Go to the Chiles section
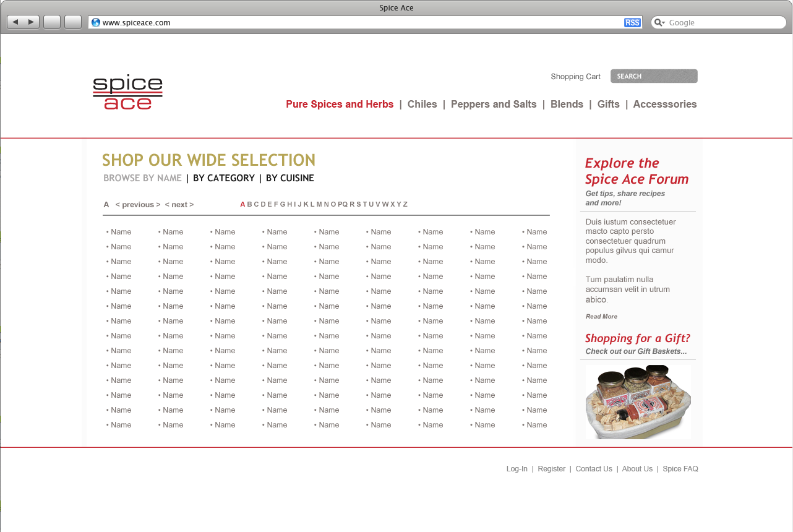This screenshot has width=793, height=532. 422,104
